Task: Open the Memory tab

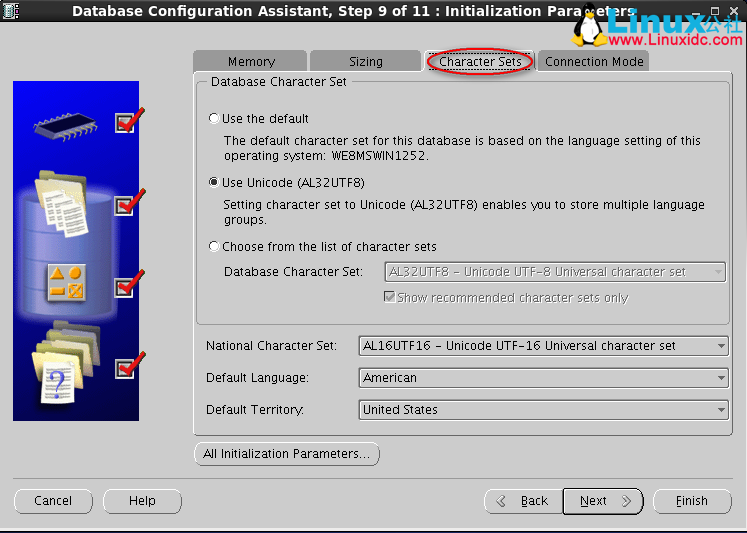Action: click(x=251, y=61)
